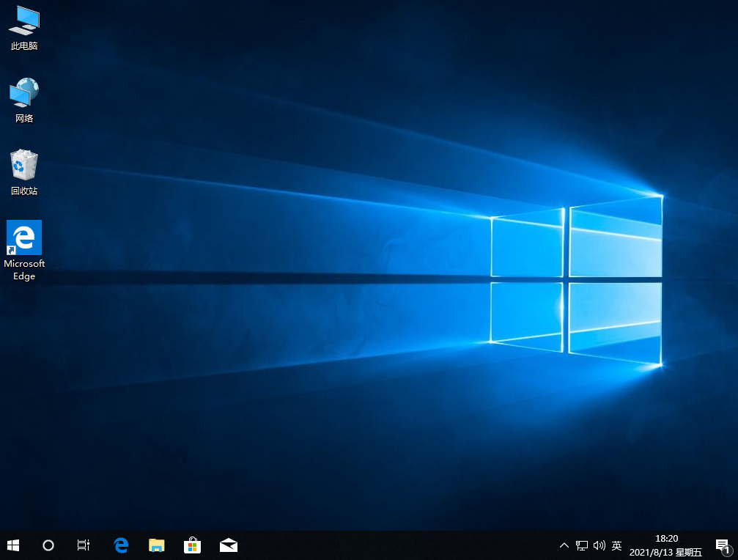The image size is (738, 560).
Task: Click the Show Desktop strip at taskbar's far right
Action: (736, 545)
